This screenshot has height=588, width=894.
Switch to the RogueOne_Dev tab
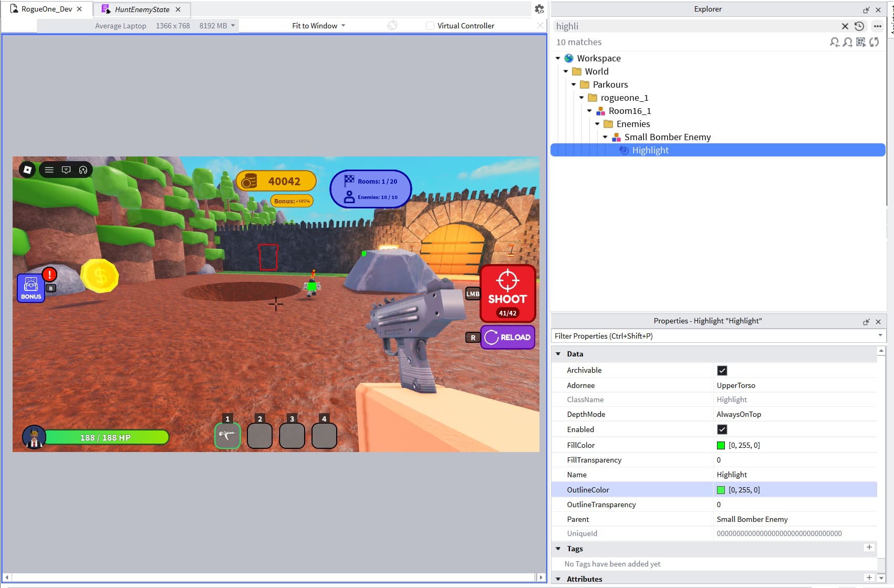(x=47, y=9)
